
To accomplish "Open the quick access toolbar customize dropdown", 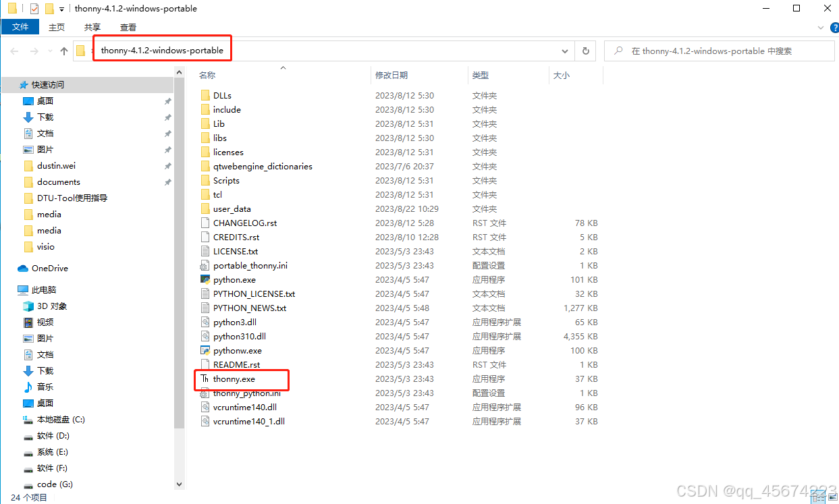I will pos(62,9).
